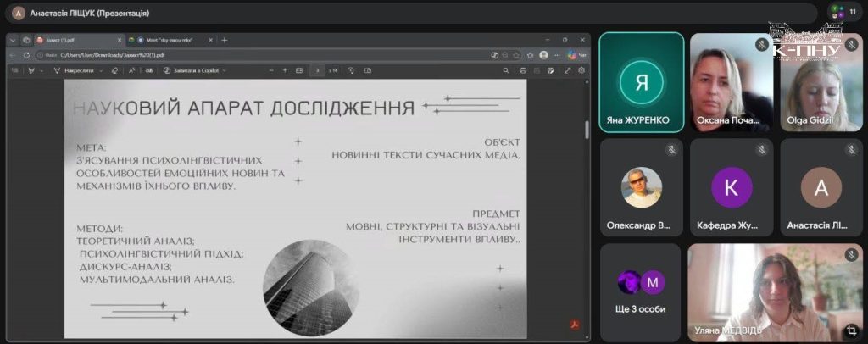Viewport: 868px width, 344px height.
Task: Open the PDF search magnifier icon
Action: coord(506,71)
